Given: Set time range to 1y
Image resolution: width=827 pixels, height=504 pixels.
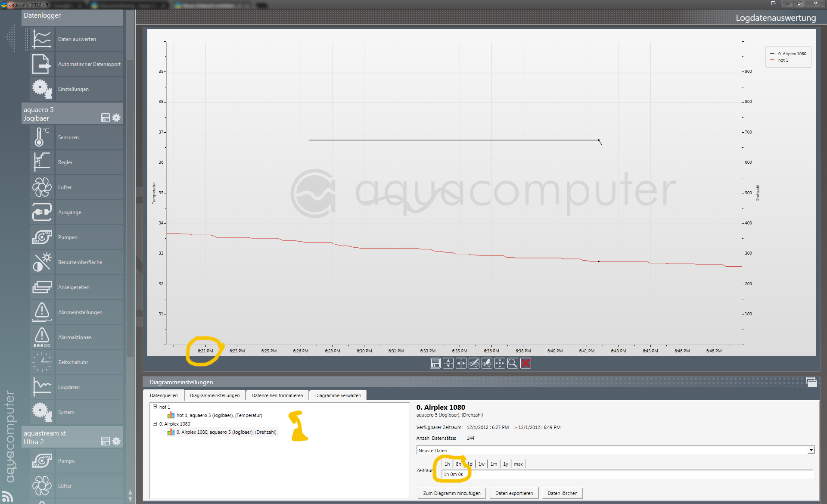Looking at the screenshot, I should 506,464.
